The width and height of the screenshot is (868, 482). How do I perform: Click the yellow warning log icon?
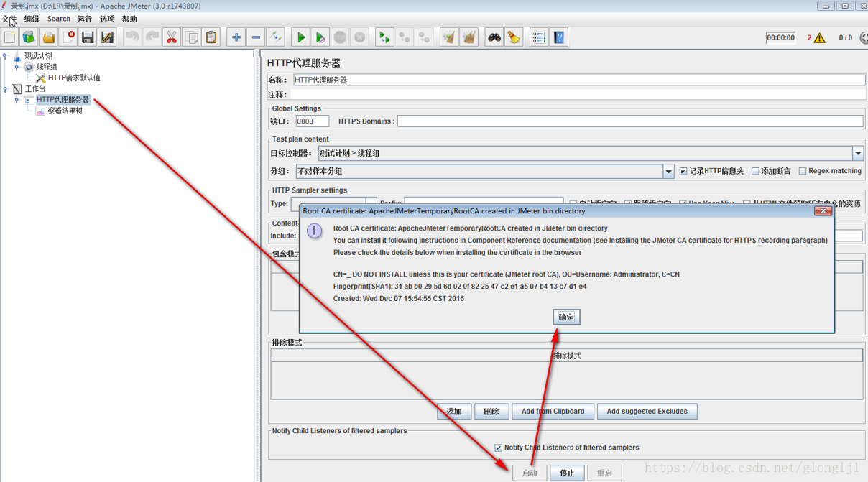click(820, 38)
